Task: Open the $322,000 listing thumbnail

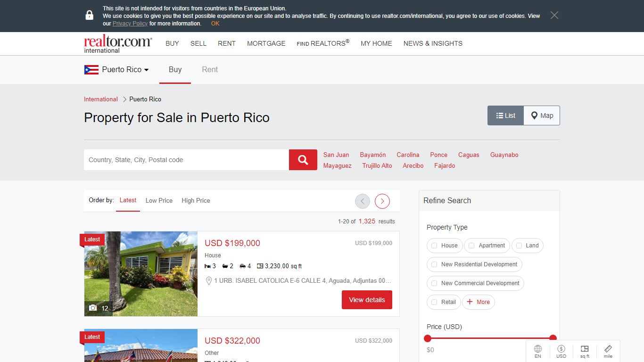Action: point(141,346)
